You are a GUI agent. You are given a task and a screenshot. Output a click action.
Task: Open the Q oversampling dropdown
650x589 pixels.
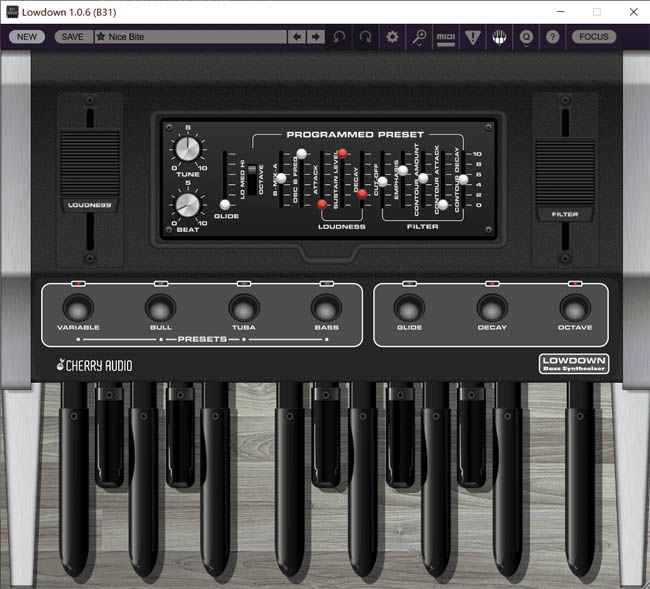click(x=526, y=37)
